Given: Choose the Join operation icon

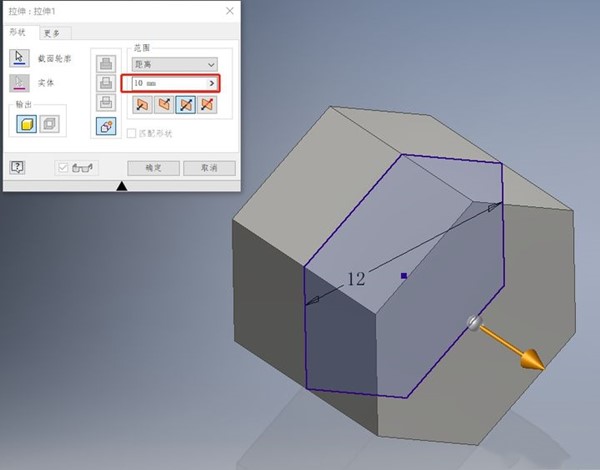Looking at the screenshot, I should coord(106,64).
